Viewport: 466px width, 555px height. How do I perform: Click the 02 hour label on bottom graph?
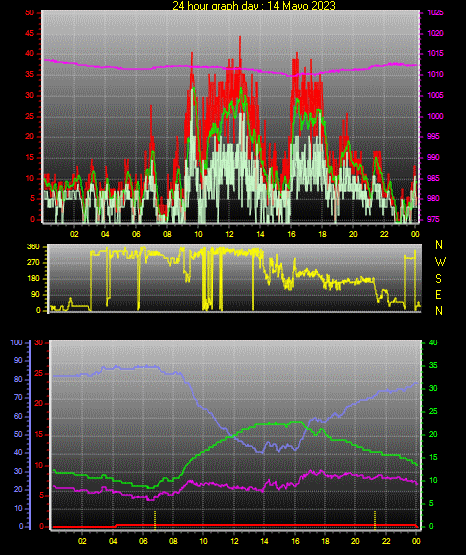pos(82,541)
